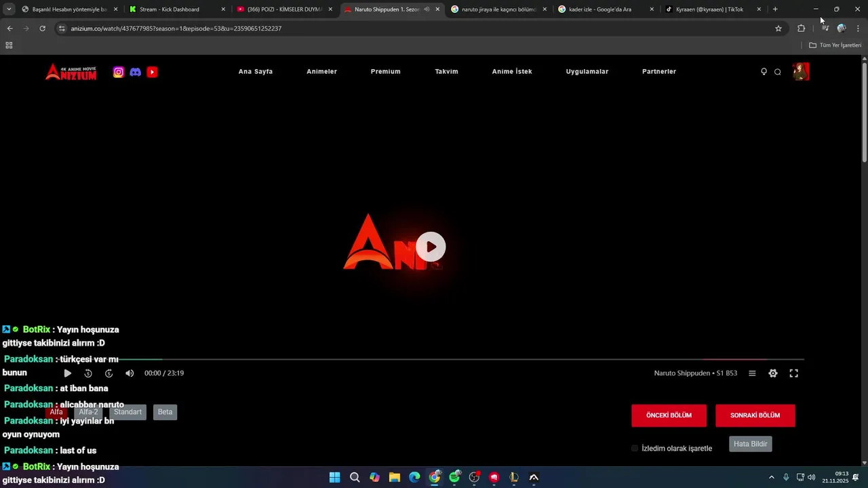Open the Chrome profile icon
The image size is (868, 488).
(x=842, y=28)
